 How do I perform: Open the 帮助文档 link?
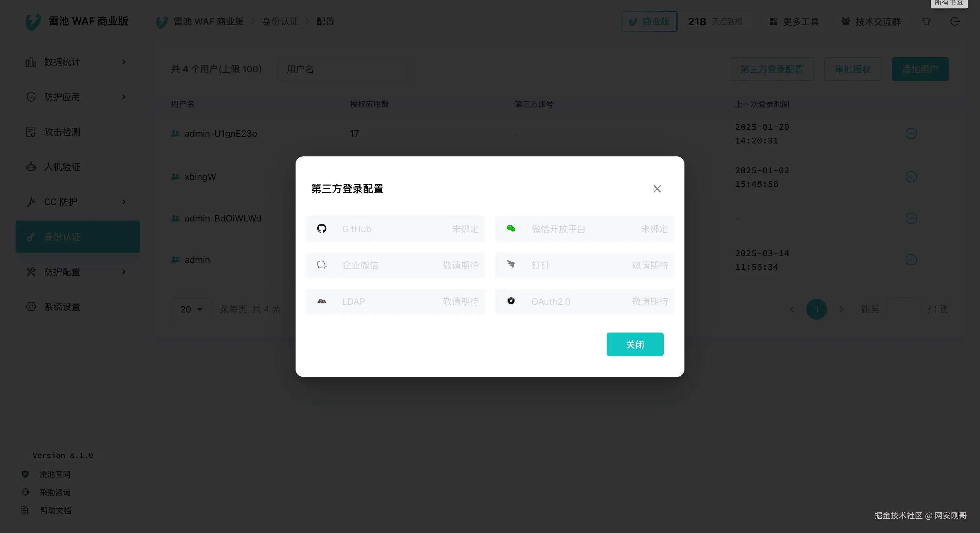click(55, 510)
